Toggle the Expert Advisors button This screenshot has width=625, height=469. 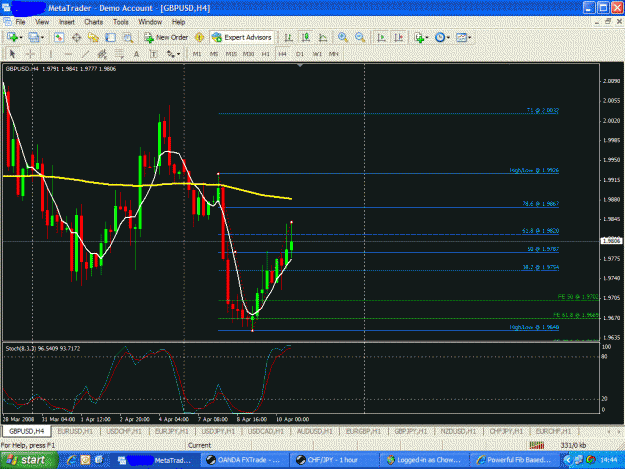[242, 37]
